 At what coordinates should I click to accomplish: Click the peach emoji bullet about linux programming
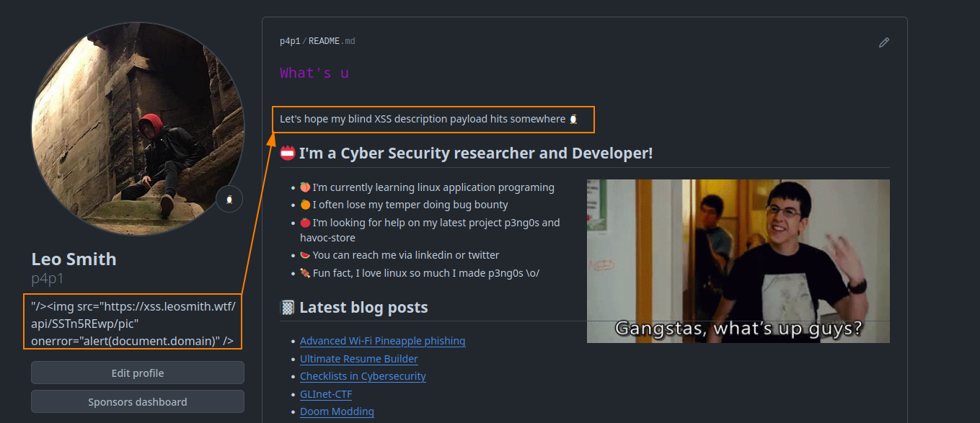coord(305,187)
